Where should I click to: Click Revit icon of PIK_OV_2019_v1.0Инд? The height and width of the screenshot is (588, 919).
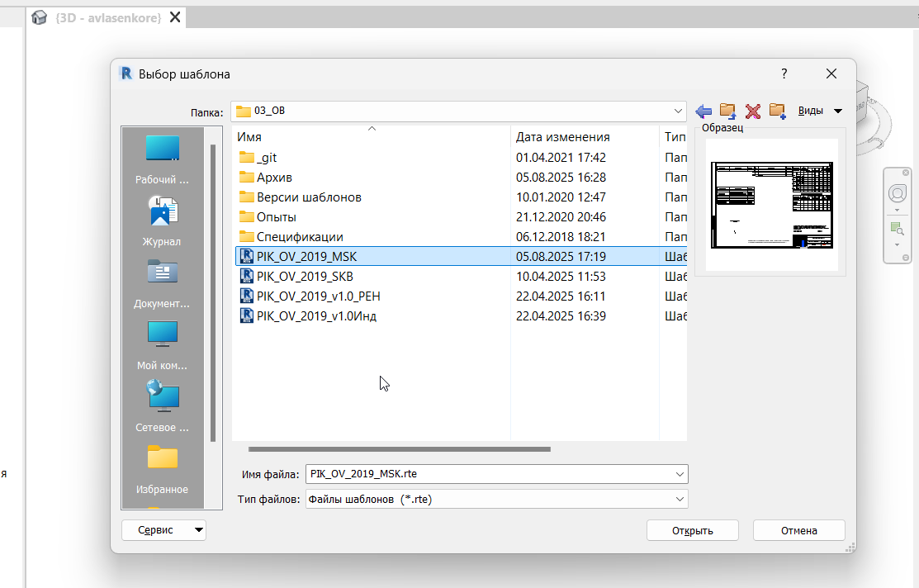tap(247, 316)
